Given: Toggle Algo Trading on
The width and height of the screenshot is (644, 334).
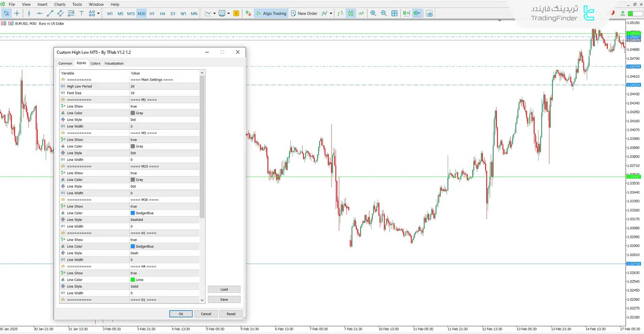Looking at the screenshot, I should pos(271,13).
